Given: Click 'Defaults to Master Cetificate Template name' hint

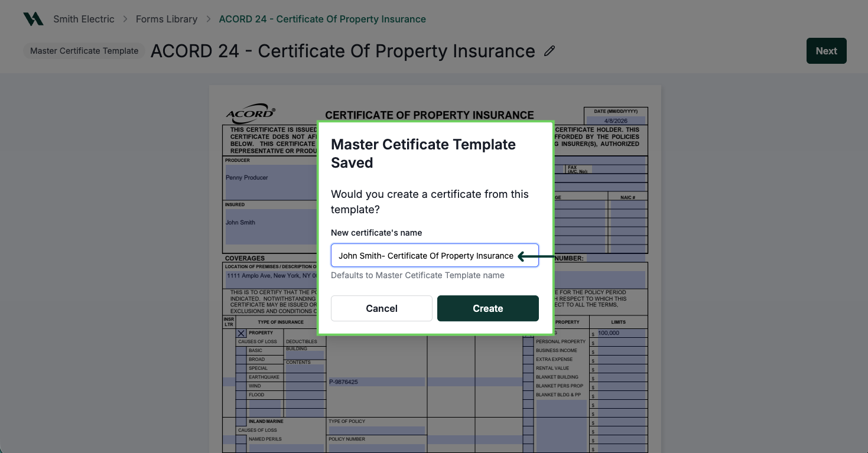Looking at the screenshot, I should click(x=418, y=275).
